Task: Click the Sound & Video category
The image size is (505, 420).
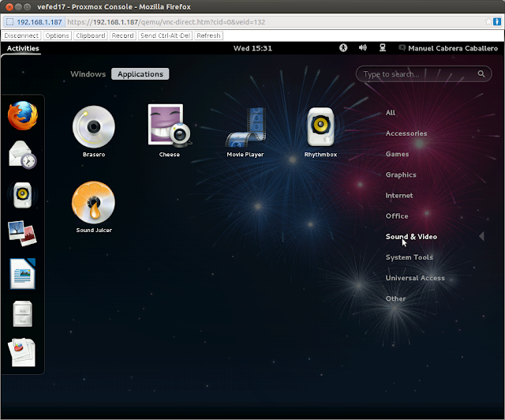Action: [411, 237]
